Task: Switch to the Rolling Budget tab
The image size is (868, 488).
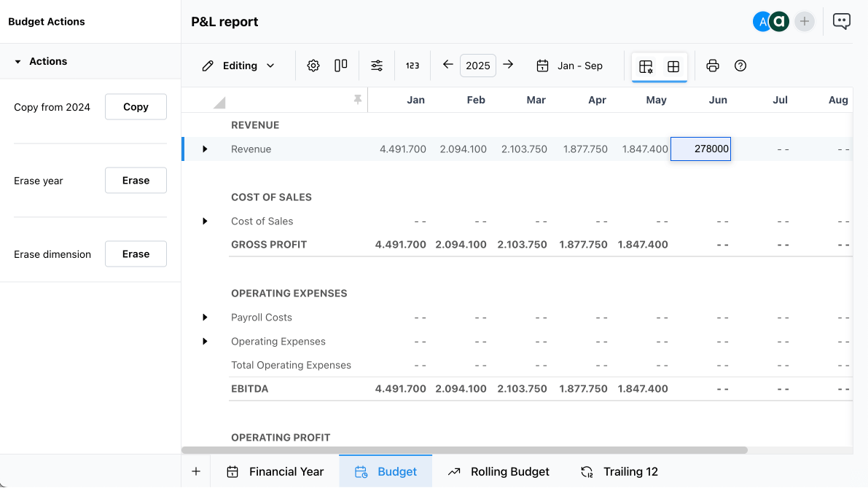Action: (x=499, y=471)
